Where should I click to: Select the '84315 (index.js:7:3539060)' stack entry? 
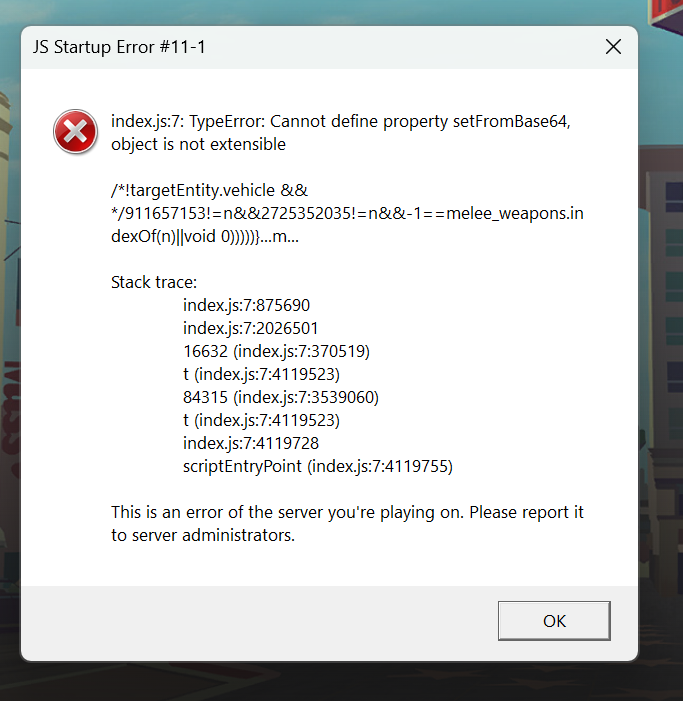(x=281, y=397)
